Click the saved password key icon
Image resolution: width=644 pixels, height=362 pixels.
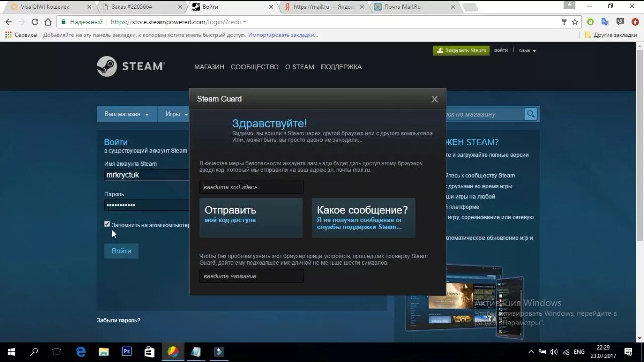[564, 22]
